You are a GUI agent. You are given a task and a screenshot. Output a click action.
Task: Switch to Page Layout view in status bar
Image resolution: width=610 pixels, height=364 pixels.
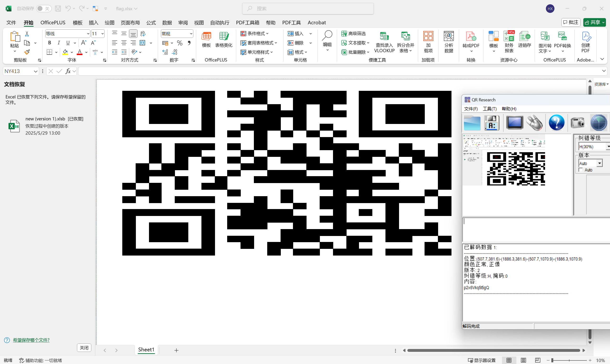(523, 360)
